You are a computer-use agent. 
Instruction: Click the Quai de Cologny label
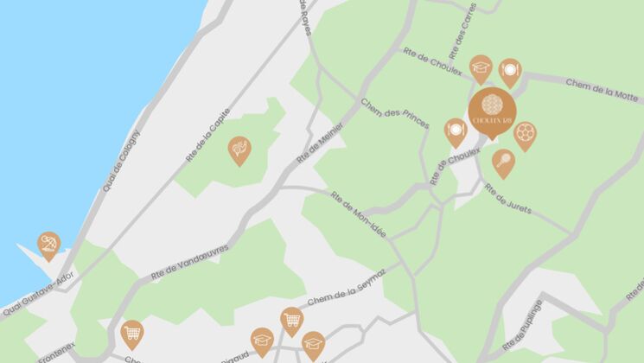click(121, 161)
